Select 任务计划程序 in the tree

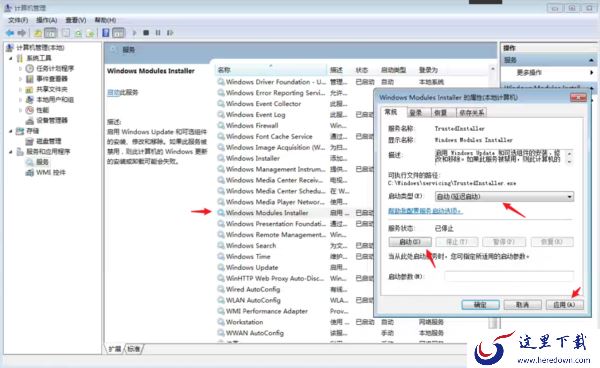pyautogui.click(x=55, y=68)
